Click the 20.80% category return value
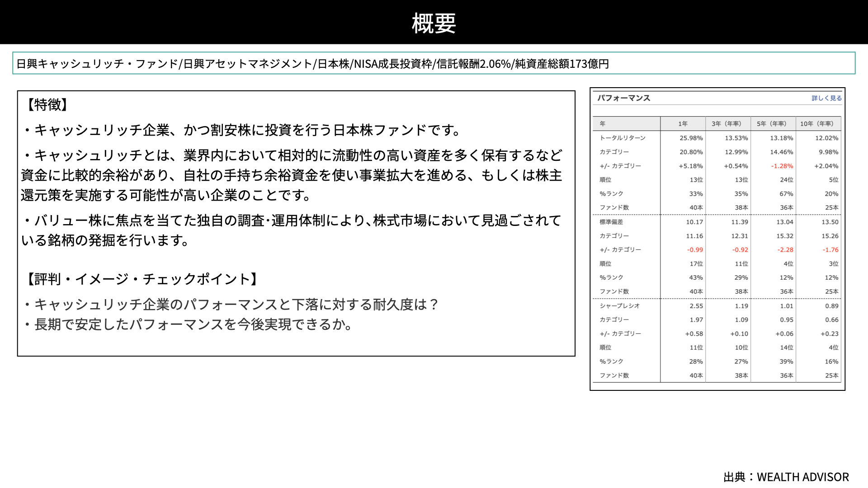 [x=691, y=152]
